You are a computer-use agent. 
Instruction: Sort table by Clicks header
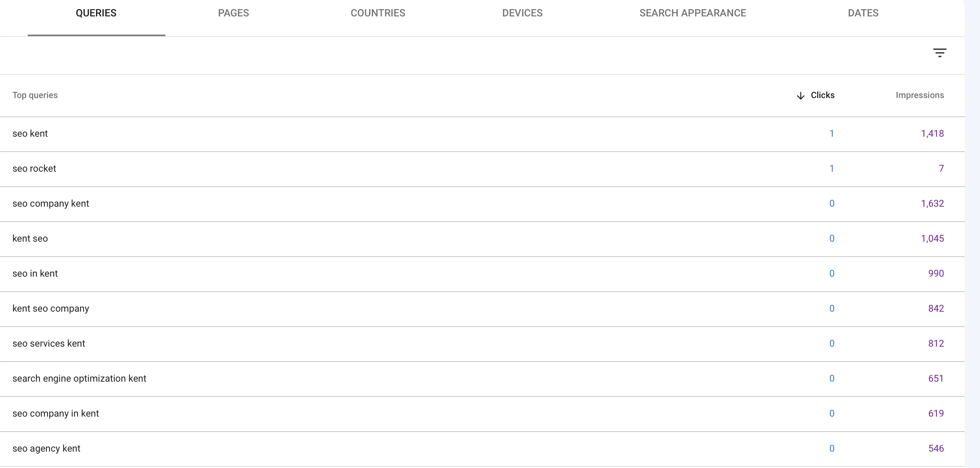pos(823,95)
